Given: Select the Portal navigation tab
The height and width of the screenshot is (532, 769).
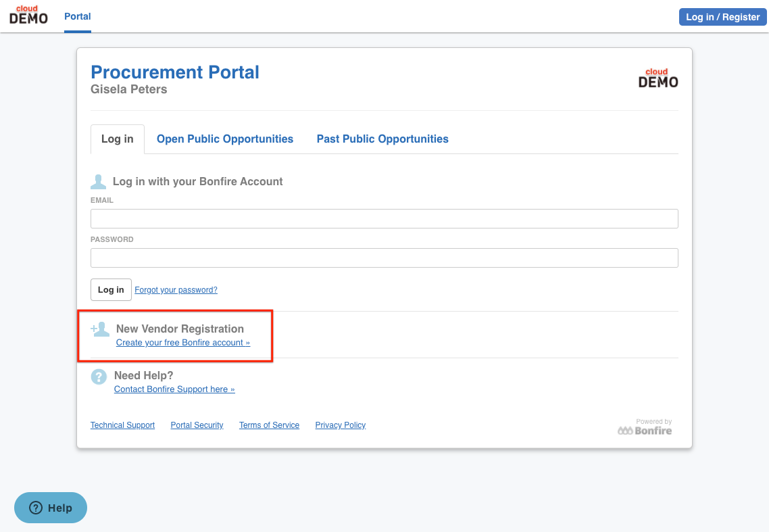Looking at the screenshot, I should click(78, 16).
